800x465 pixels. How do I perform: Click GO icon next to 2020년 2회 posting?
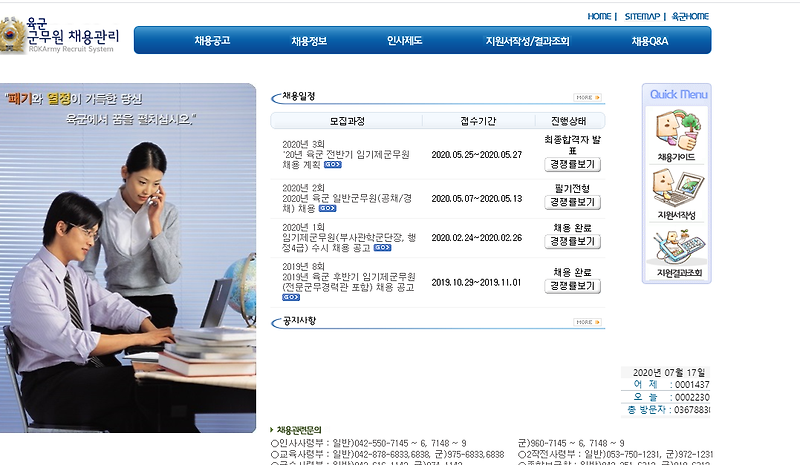(x=327, y=208)
